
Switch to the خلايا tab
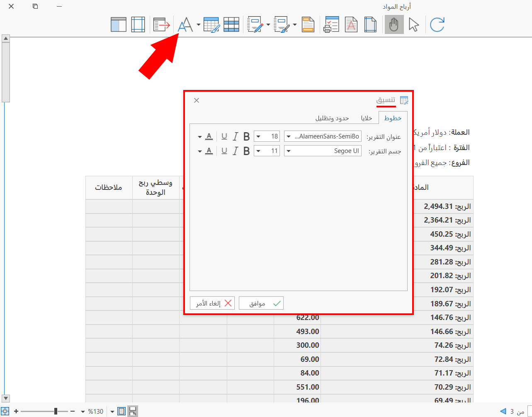(366, 118)
